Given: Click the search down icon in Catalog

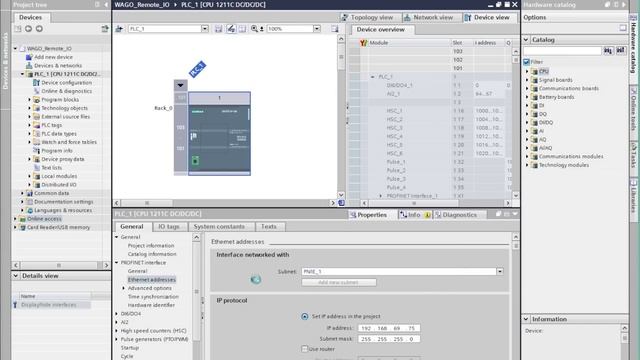Looking at the screenshot, I should pos(608,50).
